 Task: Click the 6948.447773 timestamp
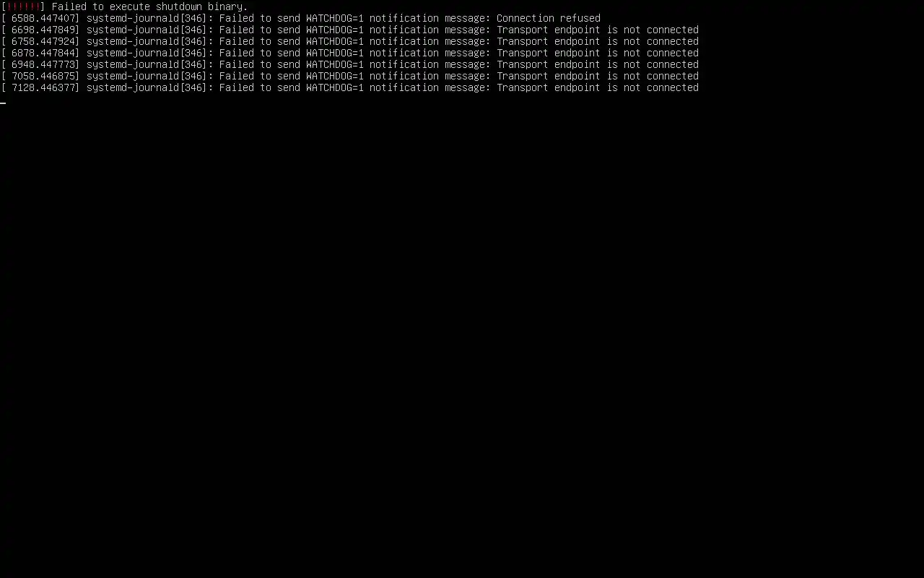coord(45,64)
